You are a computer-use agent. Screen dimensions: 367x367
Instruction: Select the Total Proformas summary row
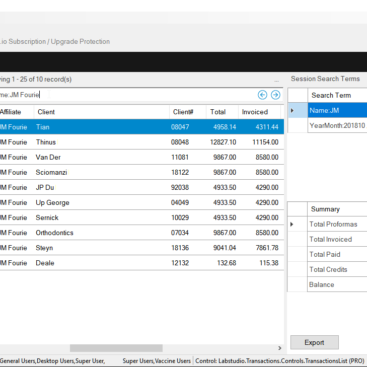click(x=327, y=224)
